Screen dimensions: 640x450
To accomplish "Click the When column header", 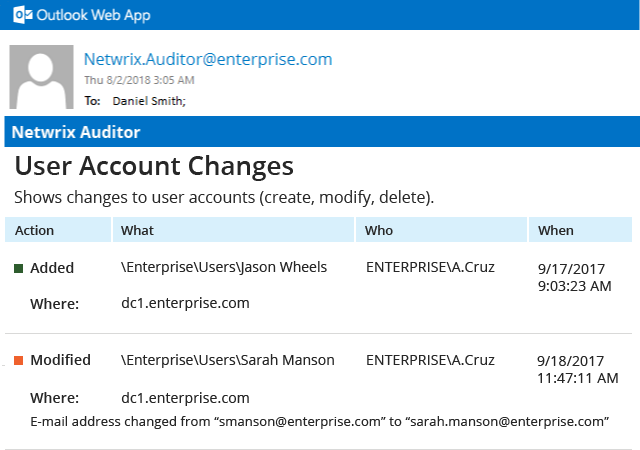I will 580,230.
